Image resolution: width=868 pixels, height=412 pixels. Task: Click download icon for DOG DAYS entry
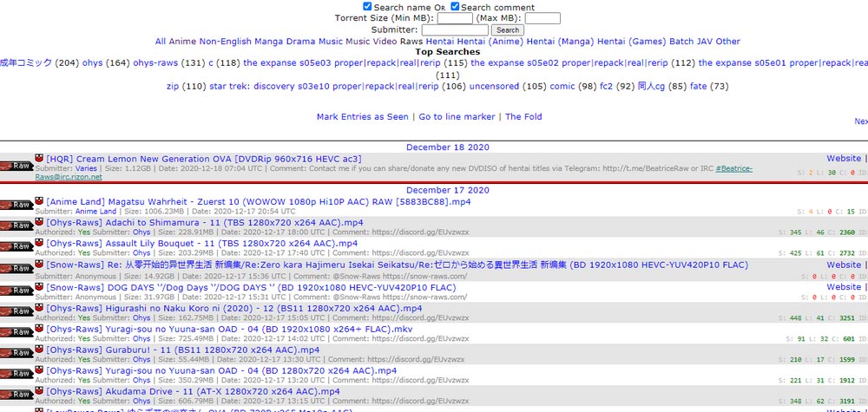click(39, 287)
